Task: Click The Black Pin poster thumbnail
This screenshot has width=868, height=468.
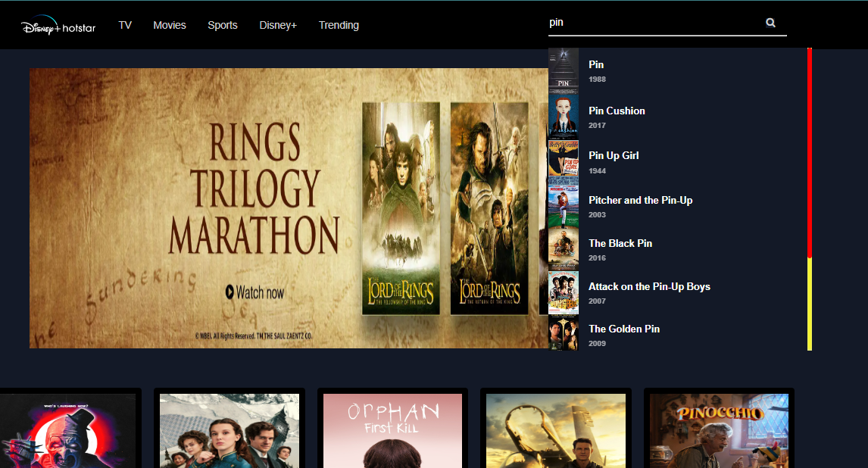Action: click(564, 249)
